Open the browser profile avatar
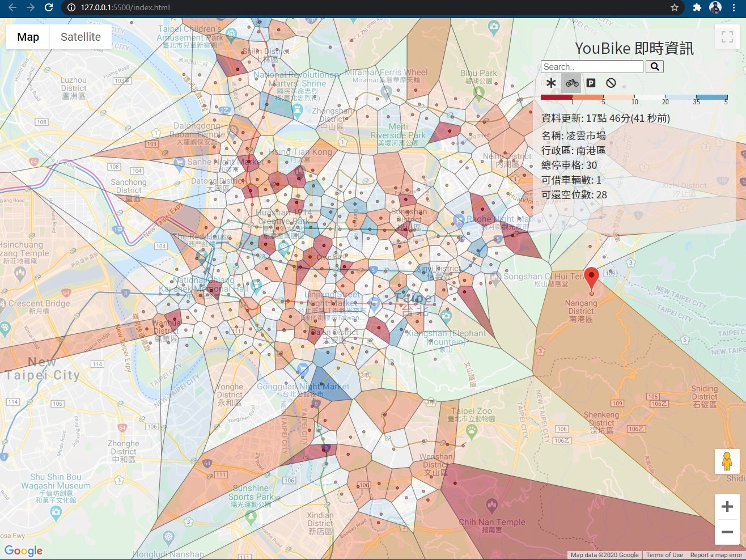Viewport: 746px width, 560px height. coord(715,7)
